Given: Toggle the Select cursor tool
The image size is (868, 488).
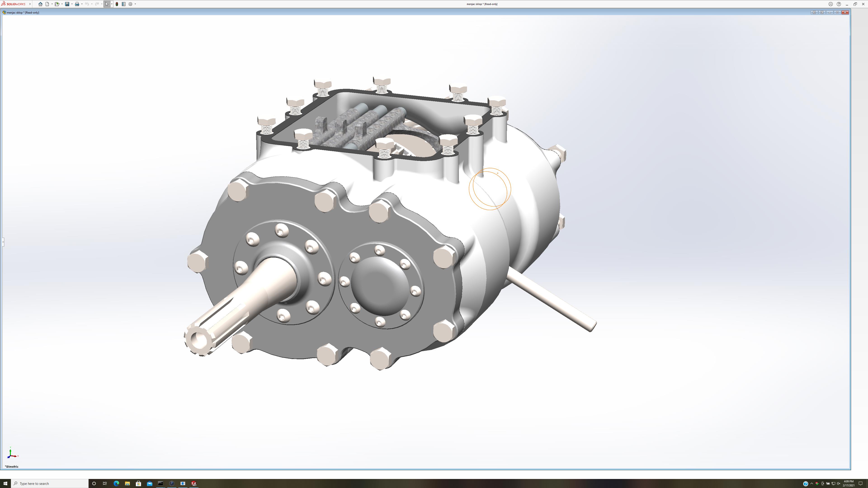Looking at the screenshot, I should click(107, 4).
